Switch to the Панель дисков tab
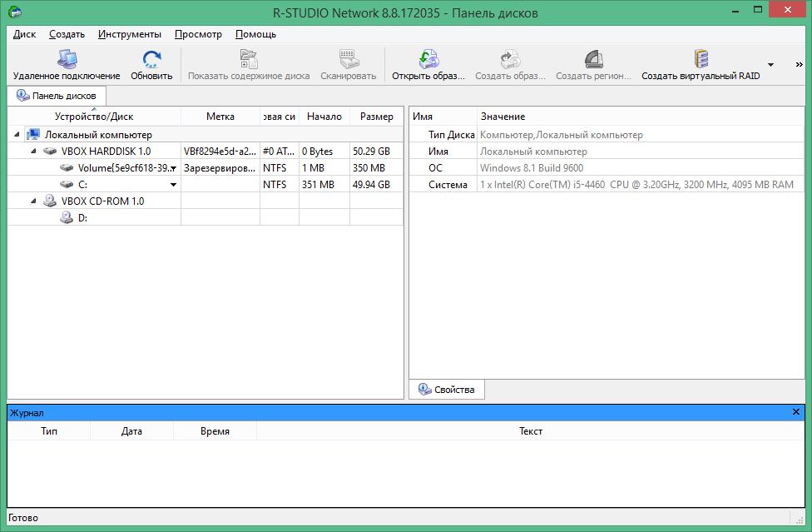This screenshot has width=812, height=532. 57,96
